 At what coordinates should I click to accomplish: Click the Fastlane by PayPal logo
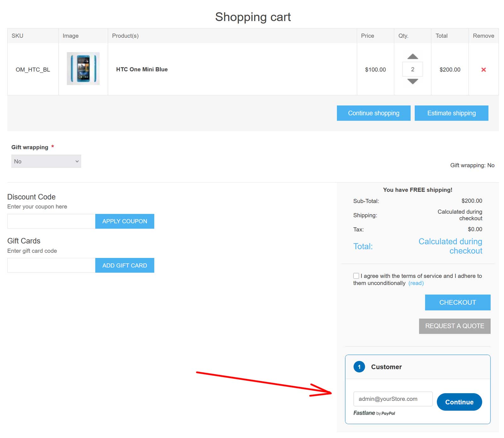point(374,413)
